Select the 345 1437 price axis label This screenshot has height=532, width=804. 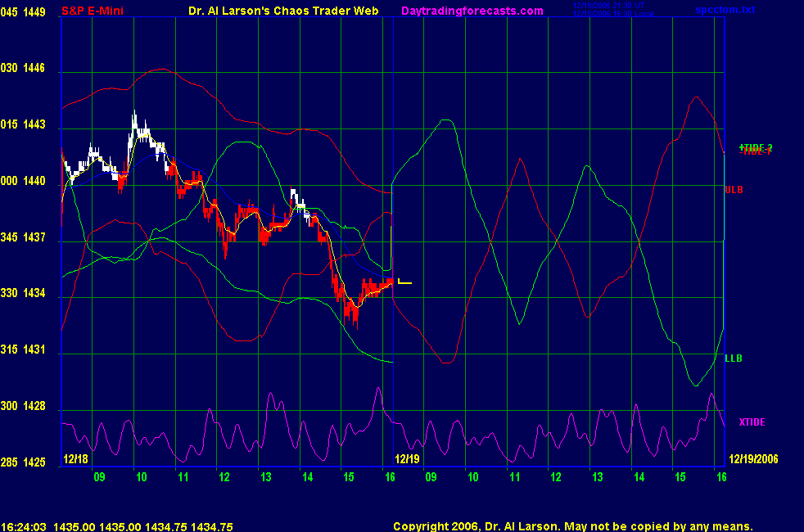pyautogui.click(x=23, y=237)
